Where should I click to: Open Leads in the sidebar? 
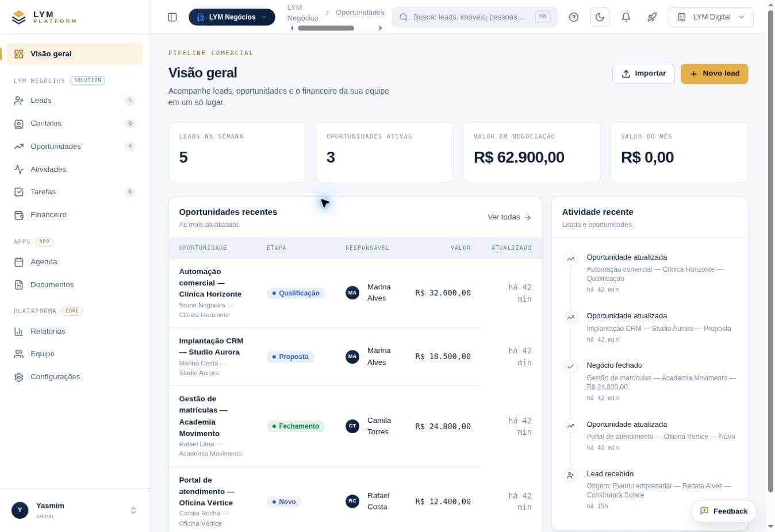point(75,101)
